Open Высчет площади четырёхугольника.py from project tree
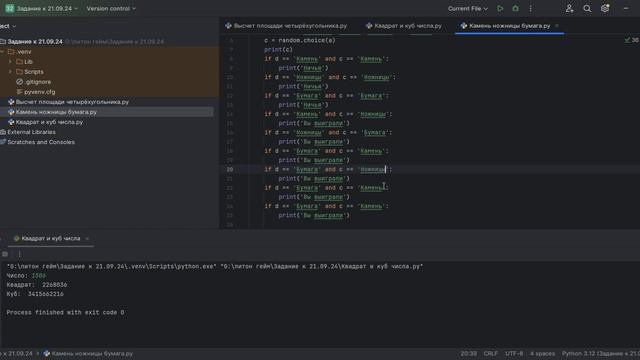 coord(68,102)
